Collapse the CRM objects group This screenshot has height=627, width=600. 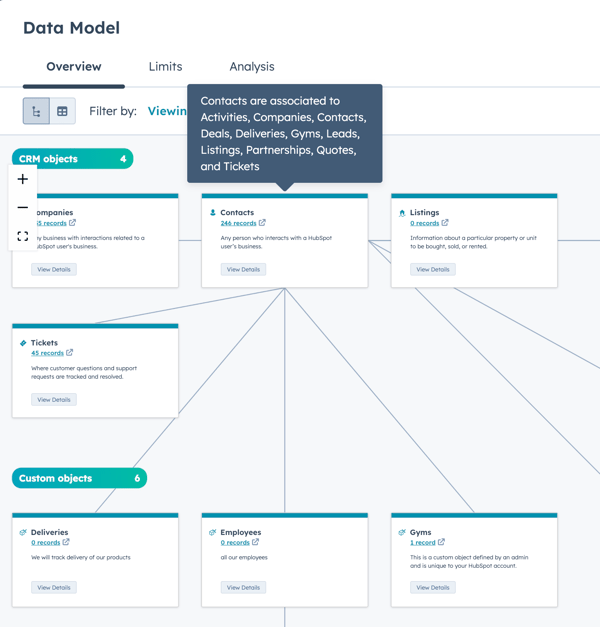click(x=72, y=159)
